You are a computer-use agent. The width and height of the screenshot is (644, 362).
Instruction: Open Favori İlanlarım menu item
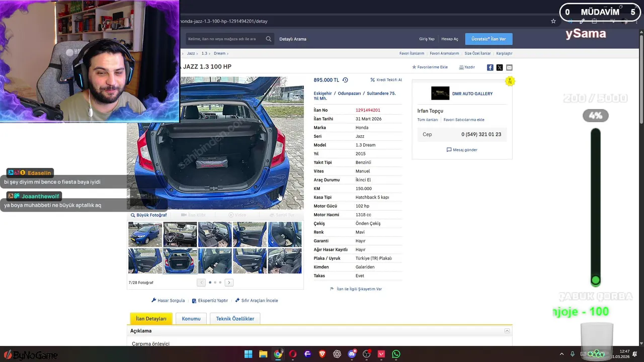click(412, 53)
